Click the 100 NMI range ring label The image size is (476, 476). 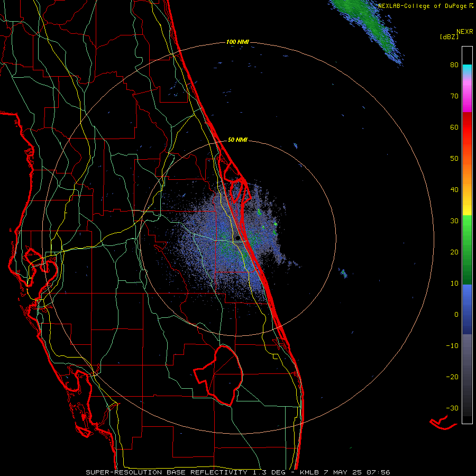click(x=237, y=42)
